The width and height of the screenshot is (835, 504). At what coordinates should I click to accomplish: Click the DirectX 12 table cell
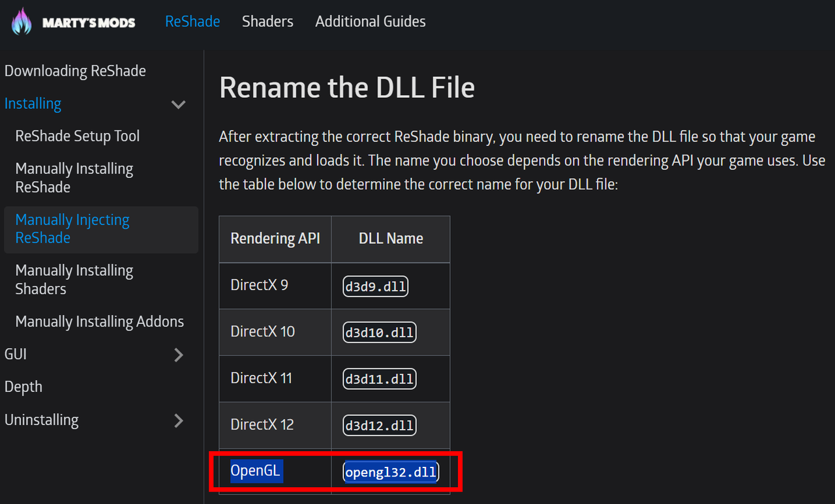pyautogui.click(x=275, y=425)
